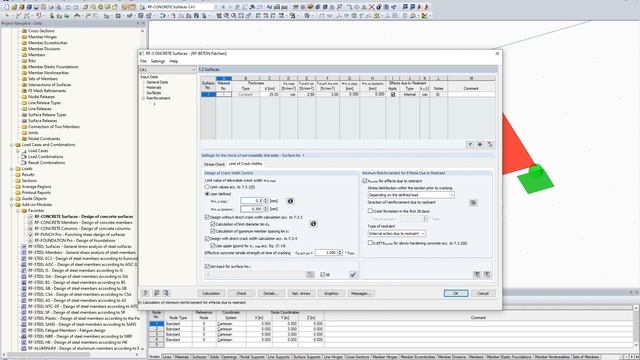Viewport: 640px width, 360px height.
Task: Open Help menu in RF-CONCRETE dialog
Action: (x=174, y=61)
